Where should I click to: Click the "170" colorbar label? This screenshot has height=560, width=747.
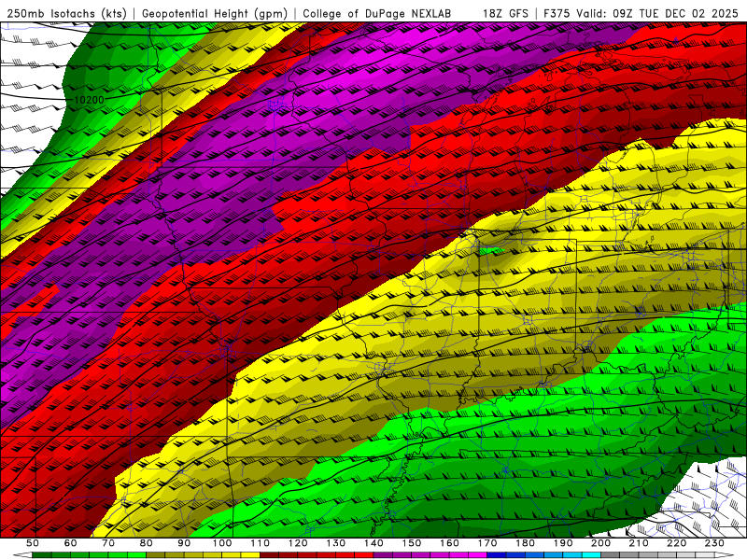(x=487, y=543)
